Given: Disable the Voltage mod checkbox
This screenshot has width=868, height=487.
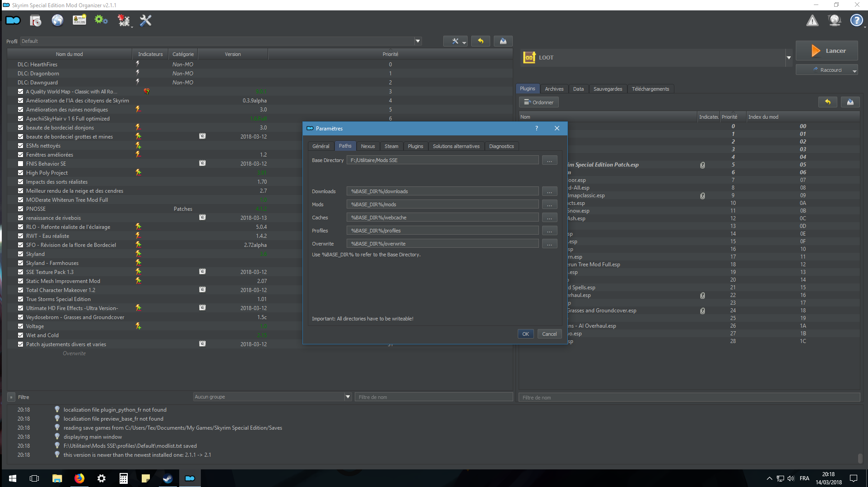Looking at the screenshot, I should 21,326.
